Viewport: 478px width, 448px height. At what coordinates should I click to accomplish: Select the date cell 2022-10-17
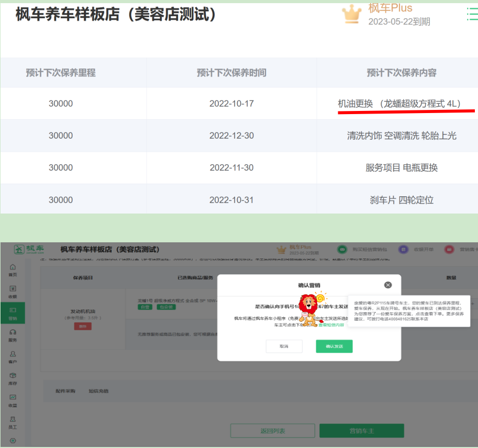[231, 104]
